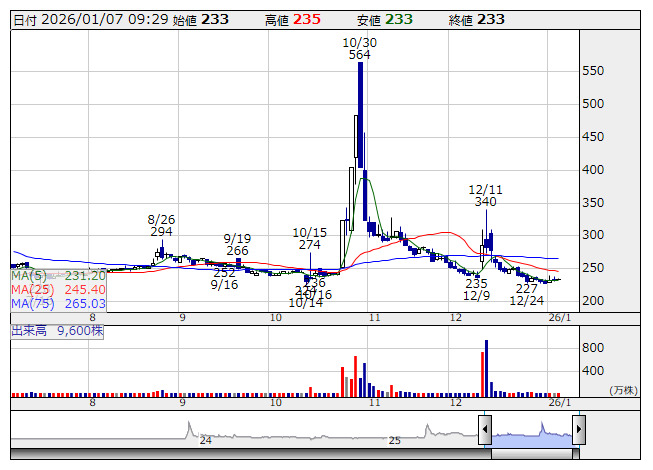Click the MA(75) legend label
Viewport: 653px width, 470px height.
[x=31, y=303]
